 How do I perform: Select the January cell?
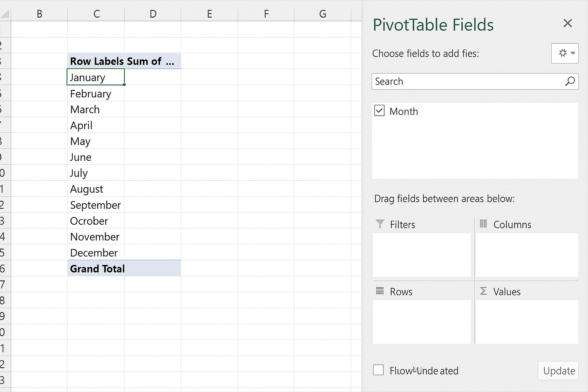[96, 77]
